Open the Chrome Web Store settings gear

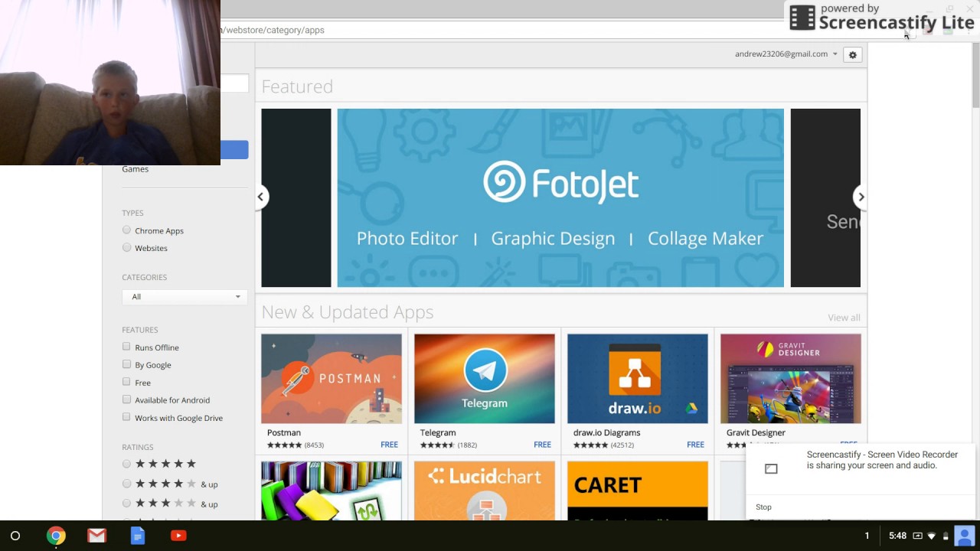pos(852,54)
